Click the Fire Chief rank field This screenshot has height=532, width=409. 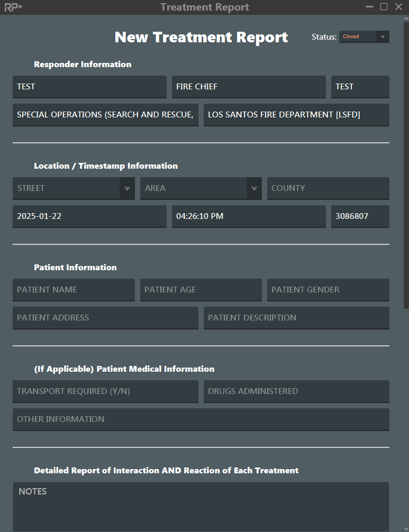tap(248, 87)
